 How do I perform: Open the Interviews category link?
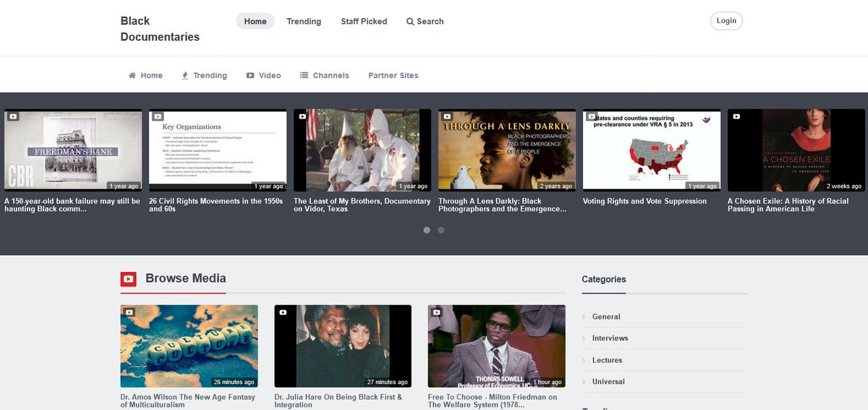point(610,338)
